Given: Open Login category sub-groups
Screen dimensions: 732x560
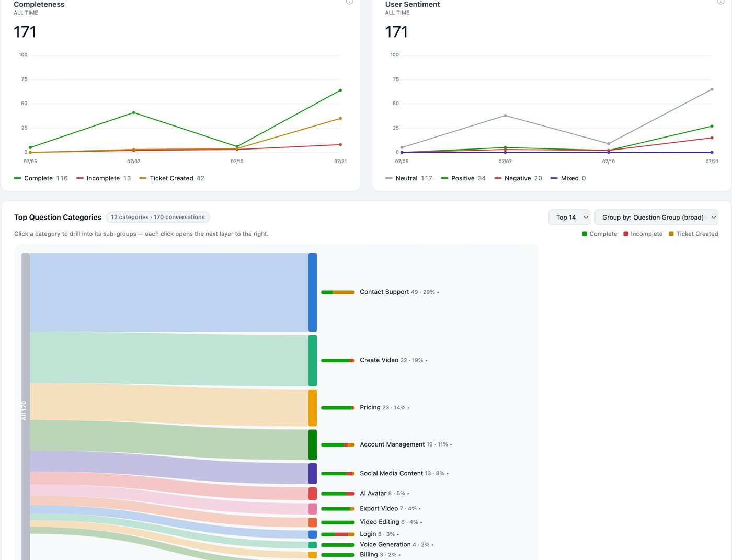Looking at the screenshot, I should (380, 534).
